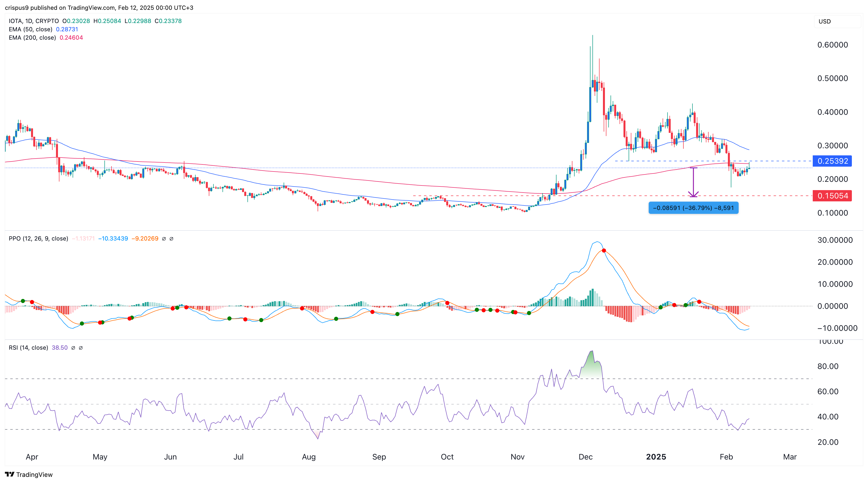Click the 0.20000 price axis label

click(833, 179)
